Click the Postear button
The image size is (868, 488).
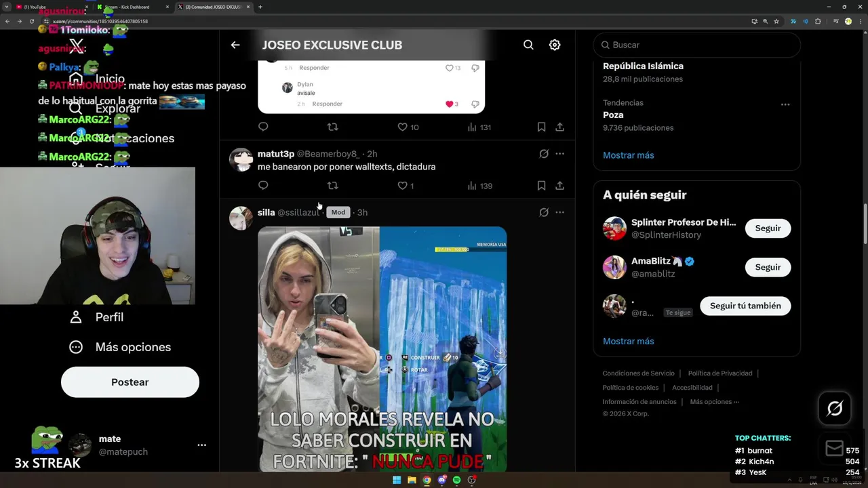coord(130,382)
